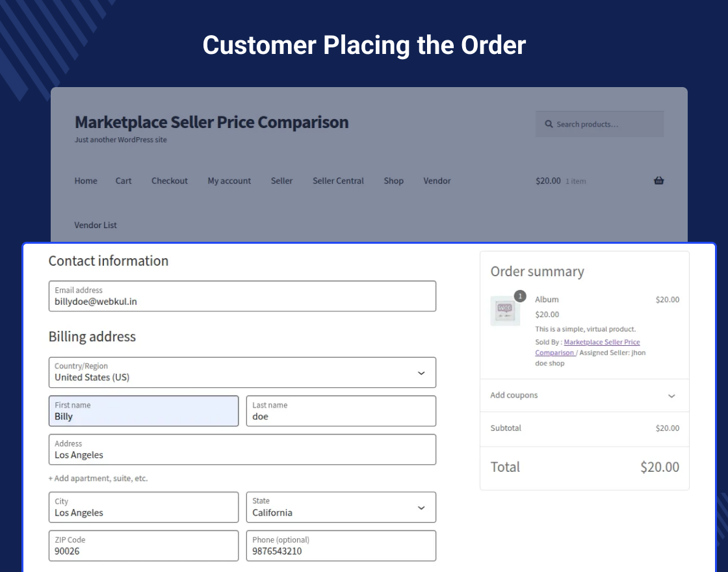
Task: Click the Order summary heading
Action: pos(537,271)
